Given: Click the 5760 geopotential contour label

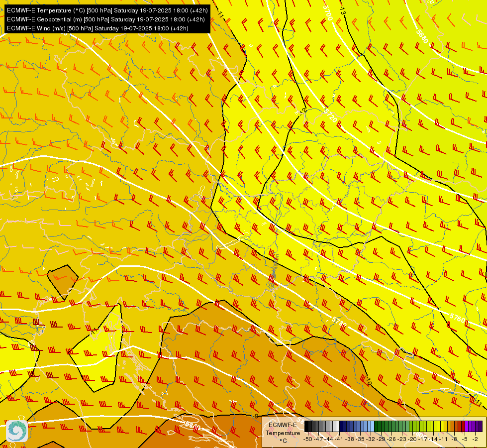Looking at the screenshot, I should 458,318.
